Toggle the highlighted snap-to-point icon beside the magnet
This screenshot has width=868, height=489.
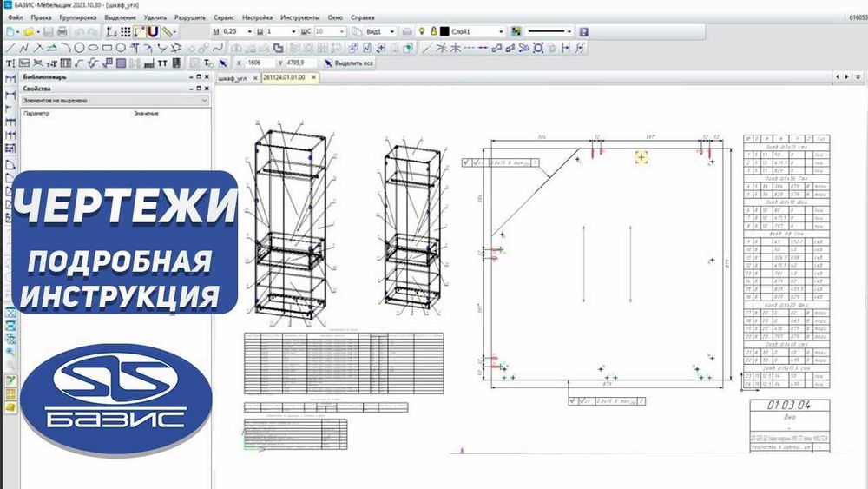140,32
